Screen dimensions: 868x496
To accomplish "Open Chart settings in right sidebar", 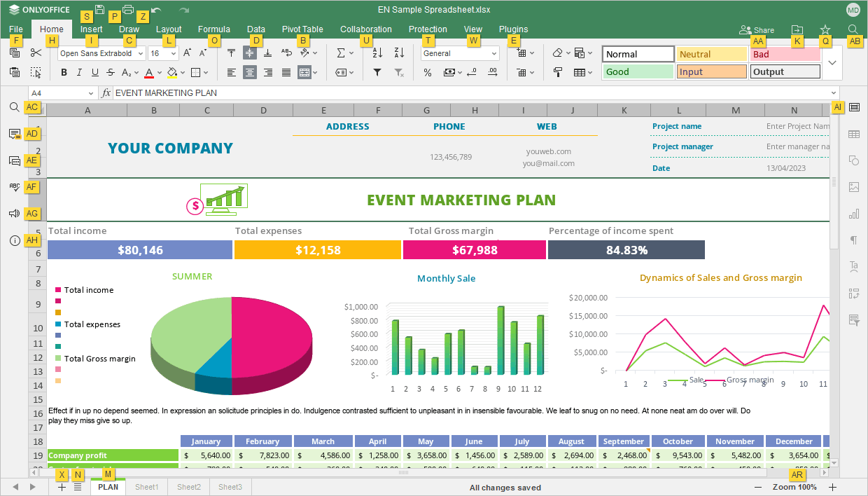I will [854, 214].
